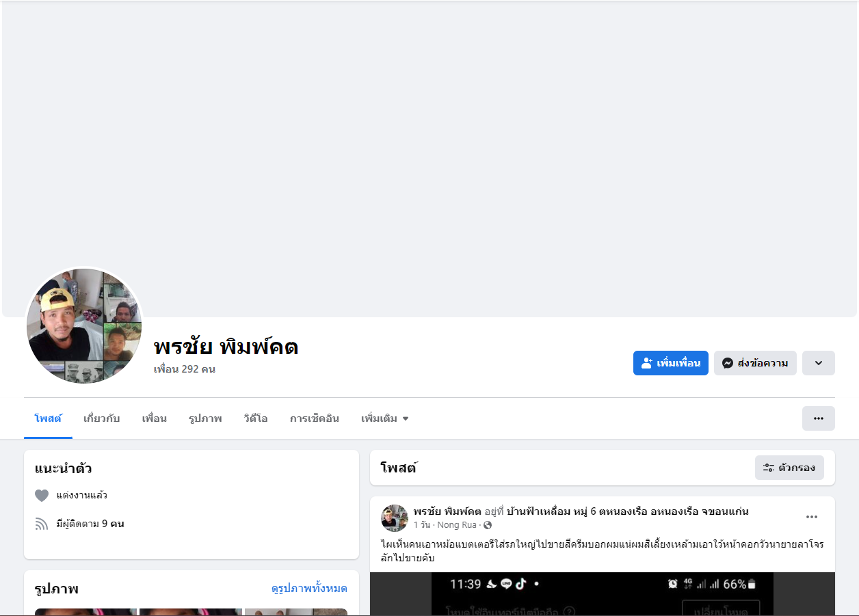Open the three-dot menu beside profile tabs
This screenshot has width=859, height=616.
tap(818, 418)
